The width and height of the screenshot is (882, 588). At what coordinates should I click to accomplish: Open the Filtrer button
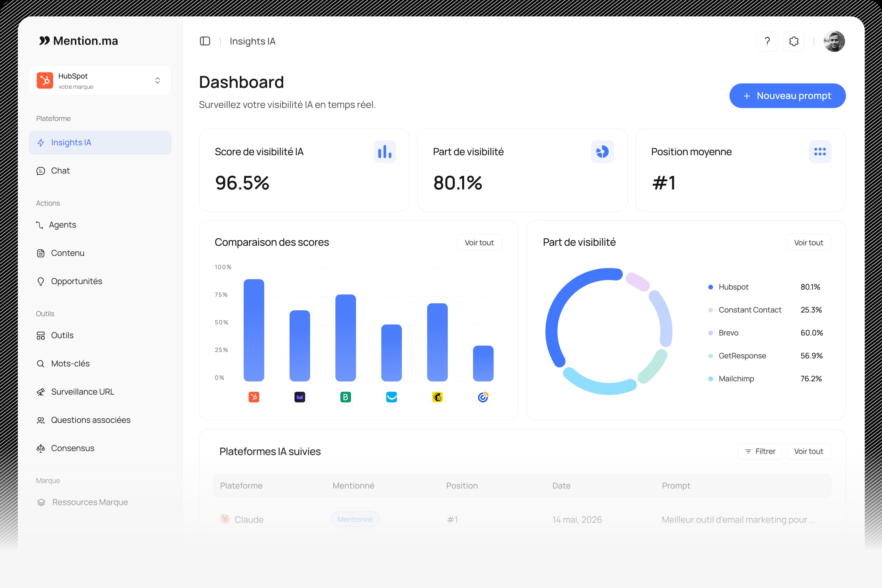[760, 451]
